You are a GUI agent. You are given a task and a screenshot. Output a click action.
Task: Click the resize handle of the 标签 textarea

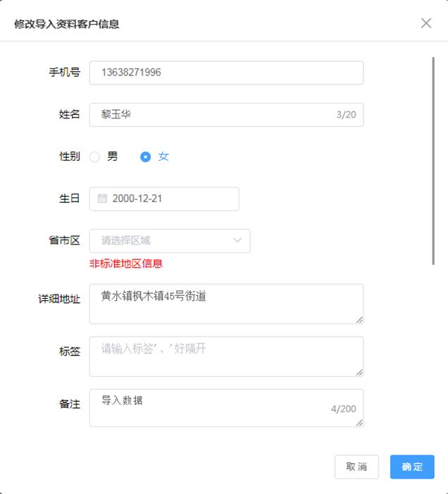(x=359, y=372)
